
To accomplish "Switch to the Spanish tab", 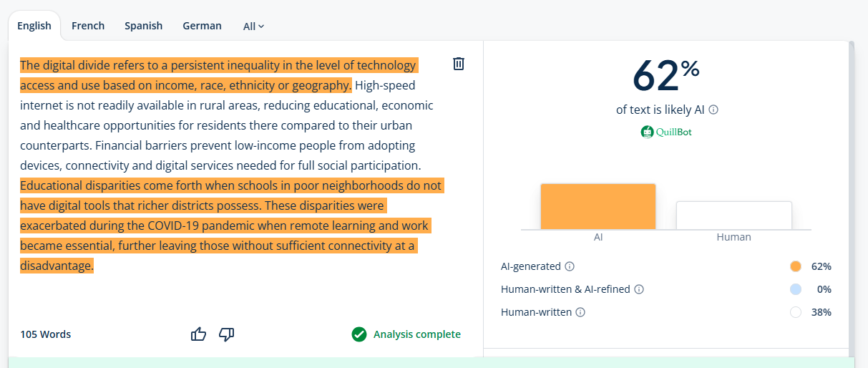I will pyautogui.click(x=143, y=26).
